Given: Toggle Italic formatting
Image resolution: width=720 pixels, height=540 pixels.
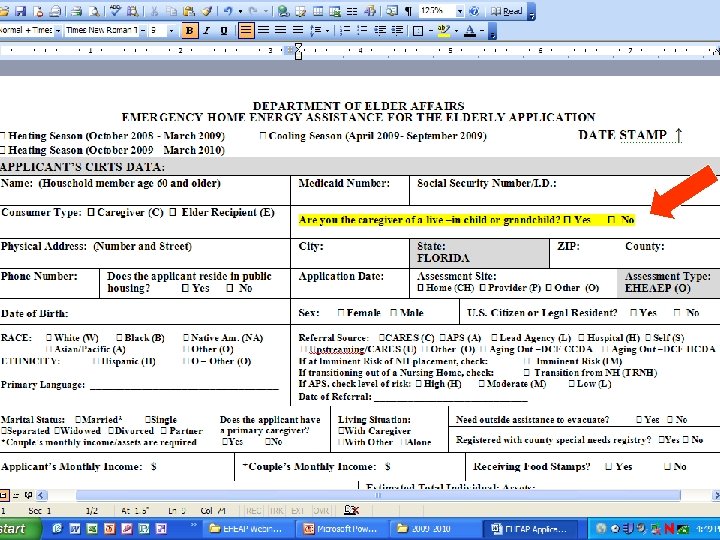Looking at the screenshot, I should pyautogui.click(x=207, y=31).
